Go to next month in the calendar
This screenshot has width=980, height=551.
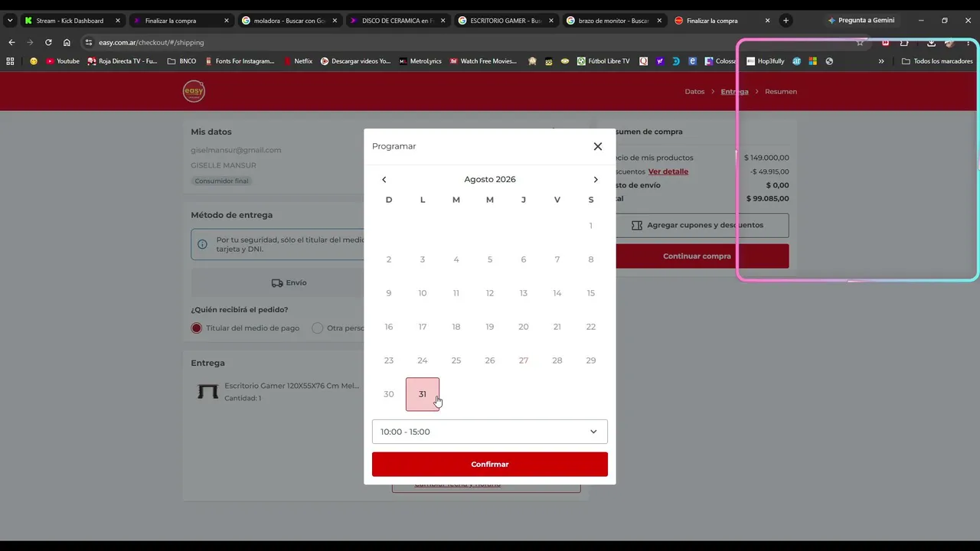[x=596, y=179]
